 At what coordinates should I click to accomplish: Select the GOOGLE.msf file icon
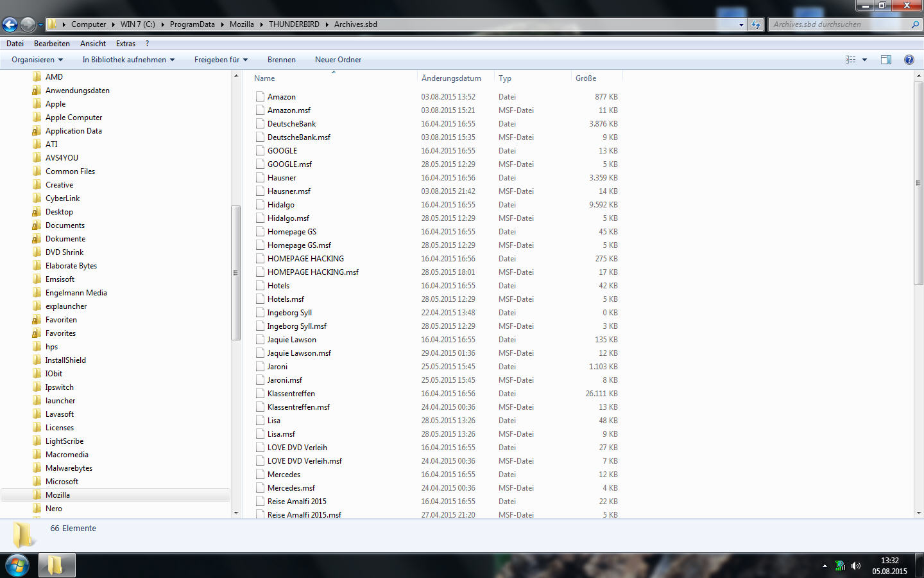(x=260, y=164)
